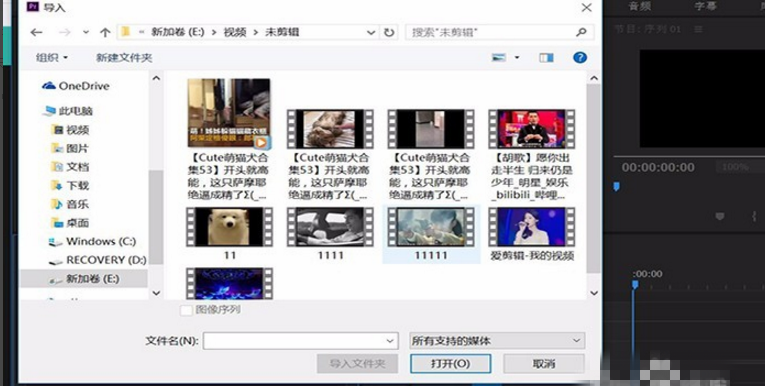The width and height of the screenshot is (765, 386).
Task: Select the dark hallway Cute萌猫犬合集53 thumbnail
Action: coord(431,129)
